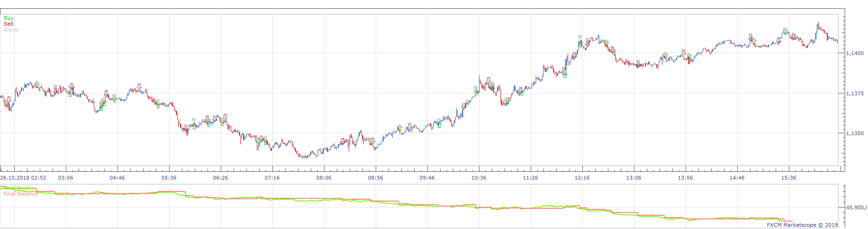
Task: Click the 1,1375 price axis label
Action: point(855,93)
